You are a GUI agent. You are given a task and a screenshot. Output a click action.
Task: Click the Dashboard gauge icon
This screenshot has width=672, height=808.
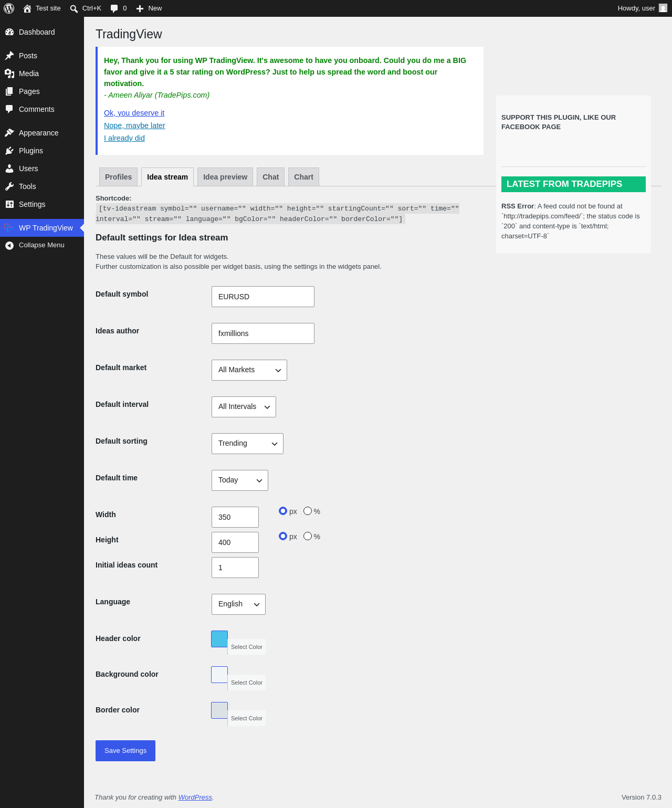tap(9, 32)
